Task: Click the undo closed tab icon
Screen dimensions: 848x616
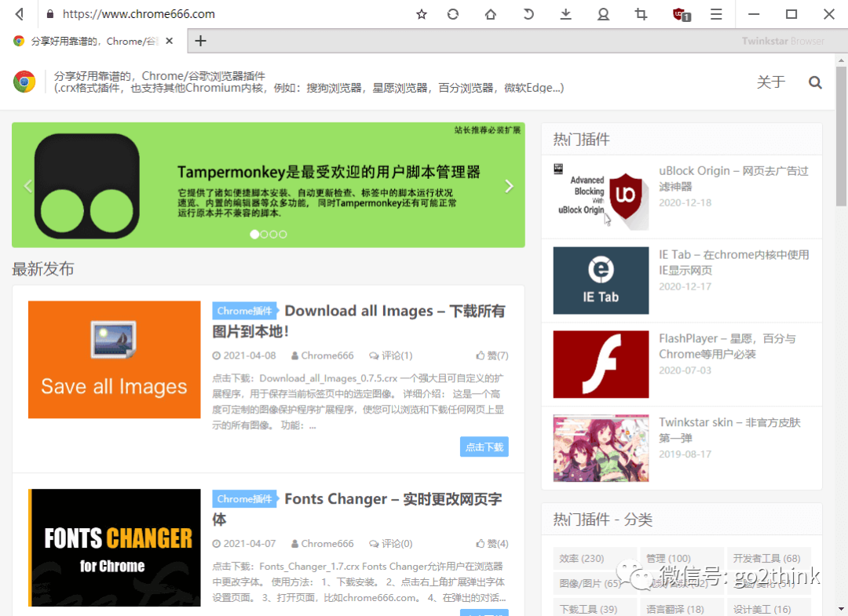Action: point(528,14)
